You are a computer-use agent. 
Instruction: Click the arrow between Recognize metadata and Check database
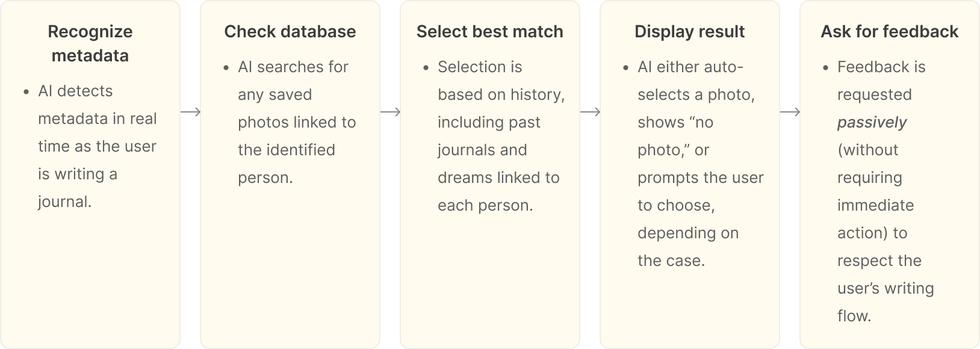point(190,113)
